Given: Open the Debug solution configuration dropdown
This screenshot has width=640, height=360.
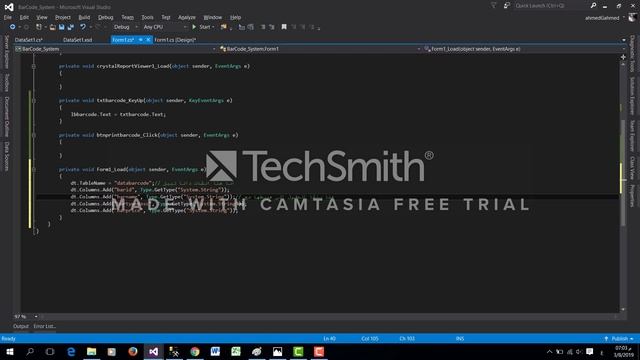Looking at the screenshot, I should click(x=125, y=27).
